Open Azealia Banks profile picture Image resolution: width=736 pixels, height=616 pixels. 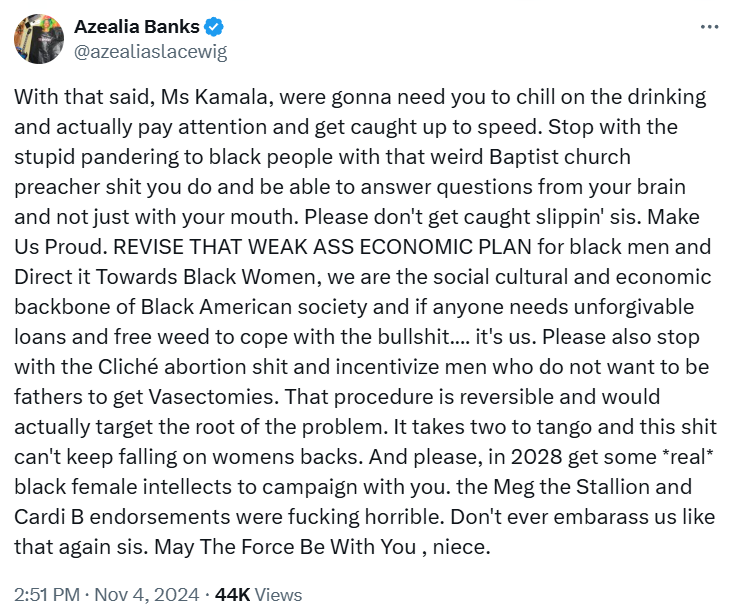pos(39,39)
